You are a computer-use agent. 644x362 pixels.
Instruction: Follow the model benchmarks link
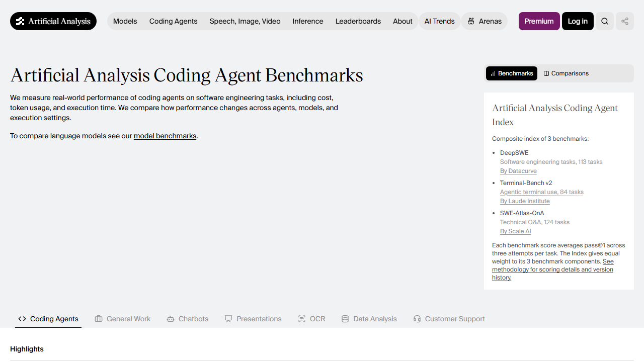[x=165, y=136]
